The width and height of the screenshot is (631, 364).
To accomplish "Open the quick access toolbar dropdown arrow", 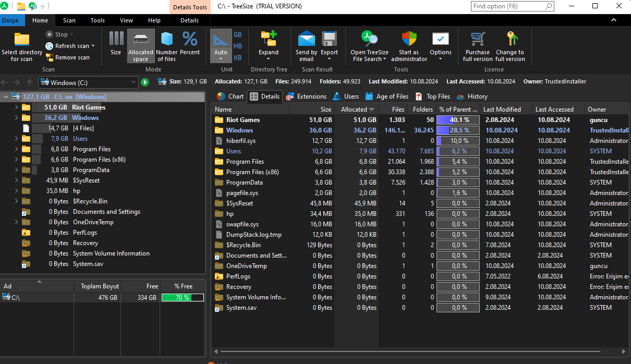I will (42, 7).
